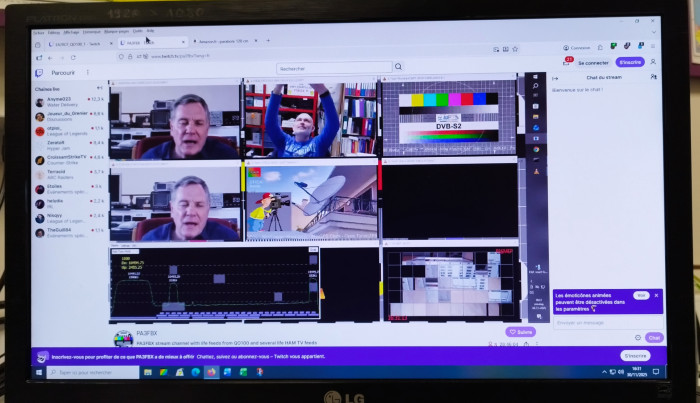This screenshot has height=403, width=700.
Task: Open the Outils menu in Firefox
Action: pyautogui.click(x=138, y=31)
